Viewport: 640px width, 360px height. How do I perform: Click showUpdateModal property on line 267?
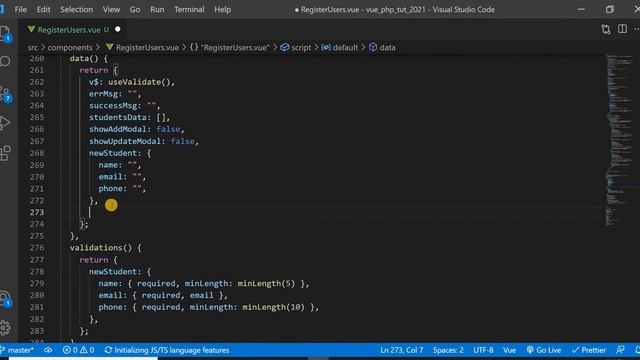125,141
